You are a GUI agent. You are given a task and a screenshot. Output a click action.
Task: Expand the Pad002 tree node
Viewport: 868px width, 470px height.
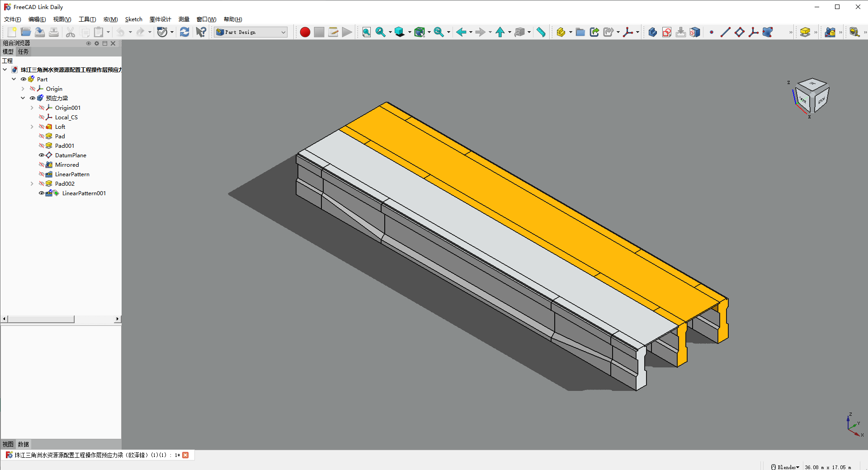click(32, 183)
